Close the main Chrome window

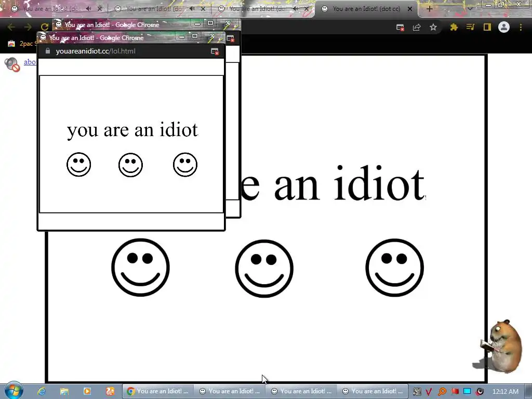click(x=519, y=4)
